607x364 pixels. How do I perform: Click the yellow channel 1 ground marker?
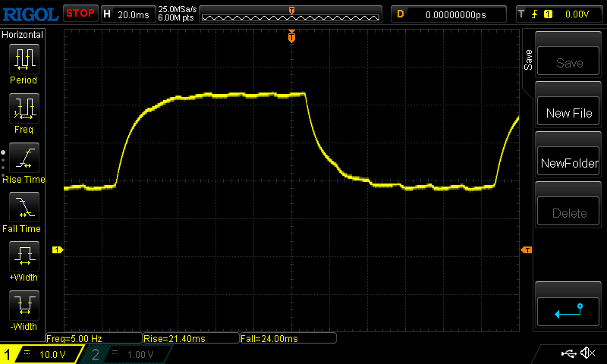click(58, 250)
